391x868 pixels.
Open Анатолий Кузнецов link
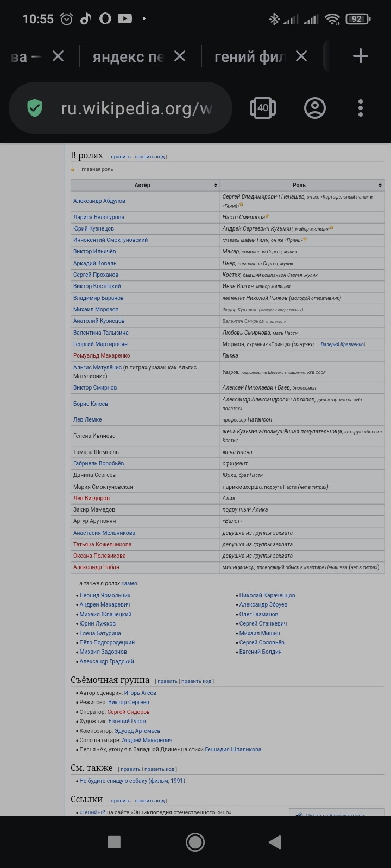coord(99,321)
